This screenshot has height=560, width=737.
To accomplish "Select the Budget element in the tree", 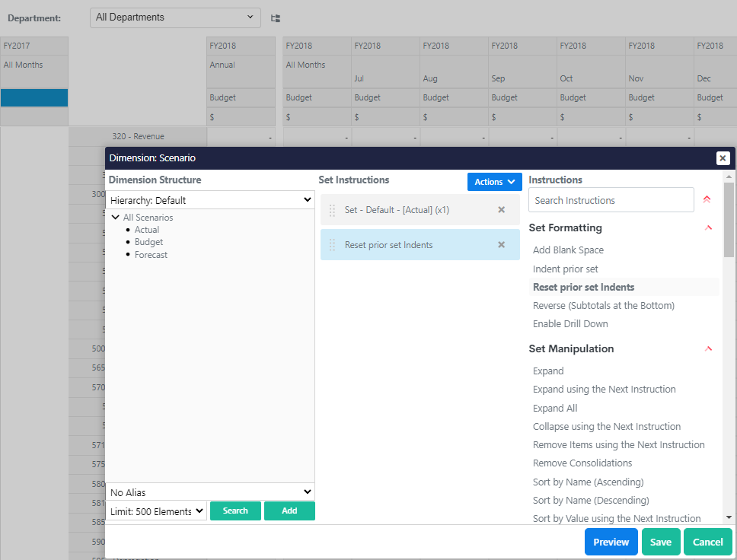I will point(148,242).
